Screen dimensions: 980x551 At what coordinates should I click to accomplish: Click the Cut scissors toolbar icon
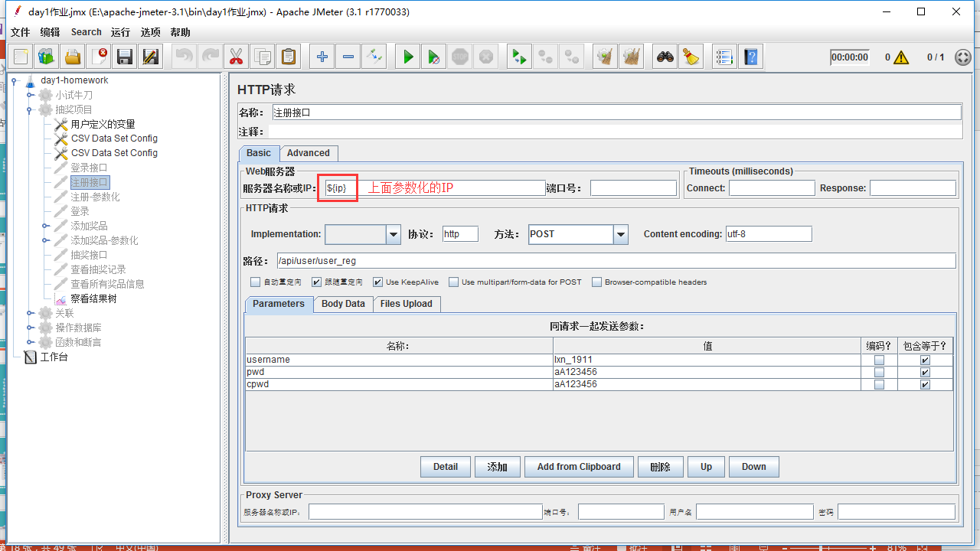pos(236,57)
